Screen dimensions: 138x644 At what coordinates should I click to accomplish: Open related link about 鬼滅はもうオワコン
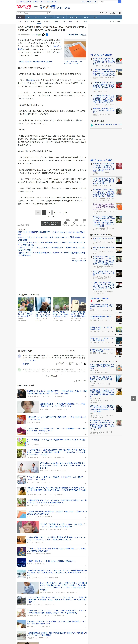[x=51, y=254]
